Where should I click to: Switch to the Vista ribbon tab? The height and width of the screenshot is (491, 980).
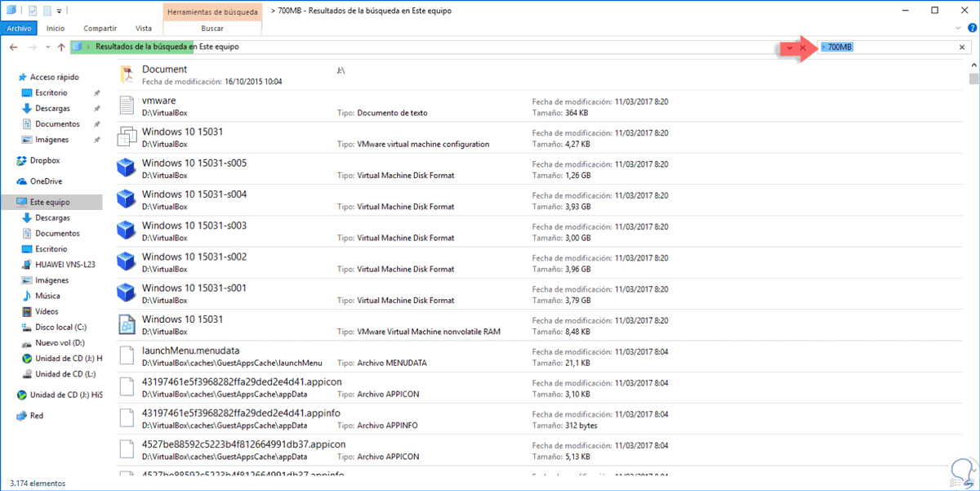(x=144, y=28)
